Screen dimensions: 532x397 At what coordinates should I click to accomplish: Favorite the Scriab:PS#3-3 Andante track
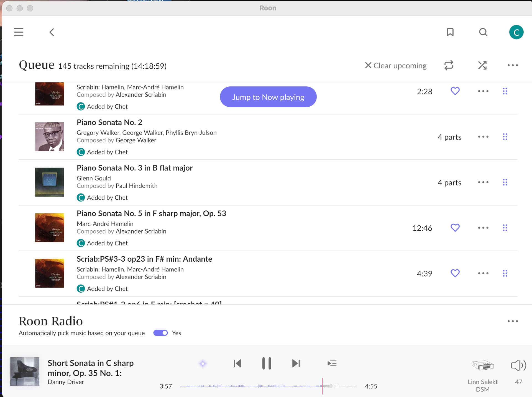(455, 273)
